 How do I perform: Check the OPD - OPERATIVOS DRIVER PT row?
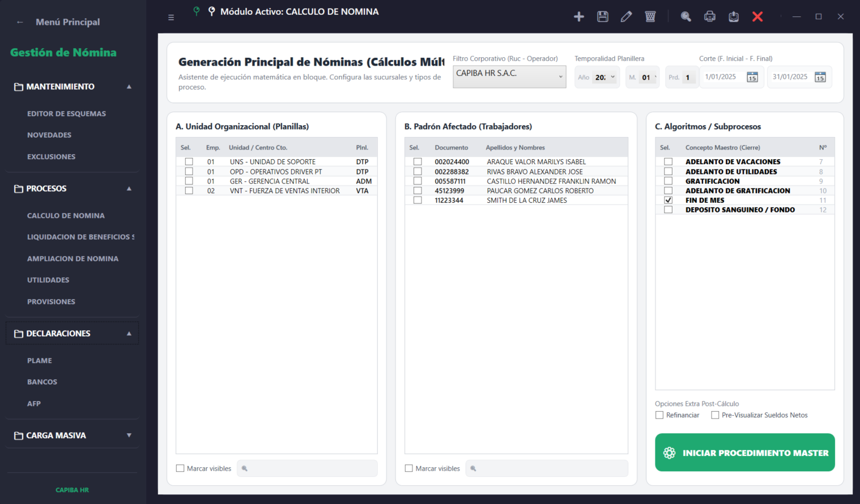coord(189,171)
